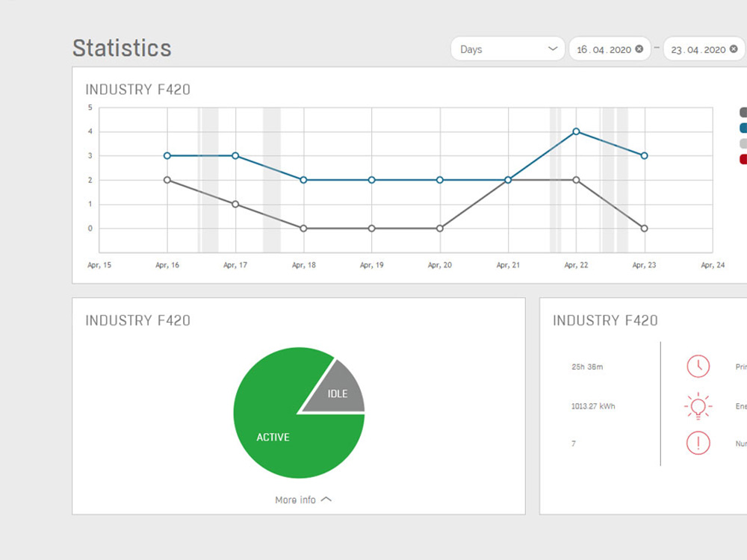747x560 pixels.
Task: Edit the 16.04.2020 start date field
Action: [x=604, y=49]
